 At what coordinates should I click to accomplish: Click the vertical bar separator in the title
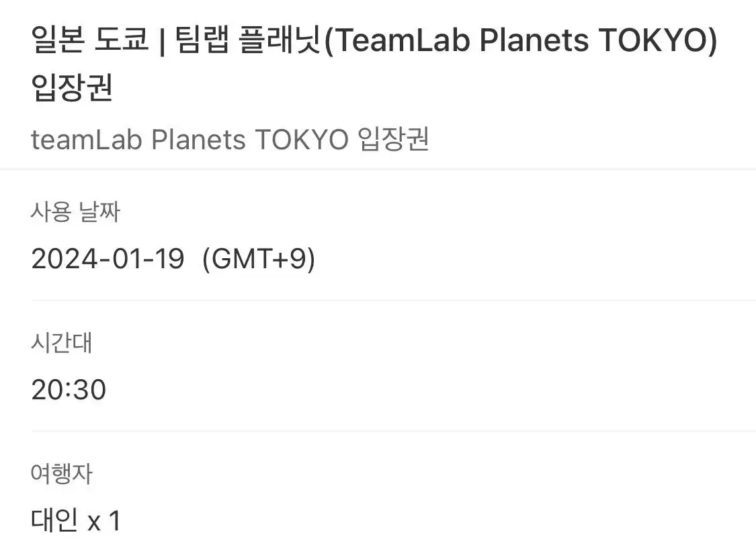tap(162, 40)
